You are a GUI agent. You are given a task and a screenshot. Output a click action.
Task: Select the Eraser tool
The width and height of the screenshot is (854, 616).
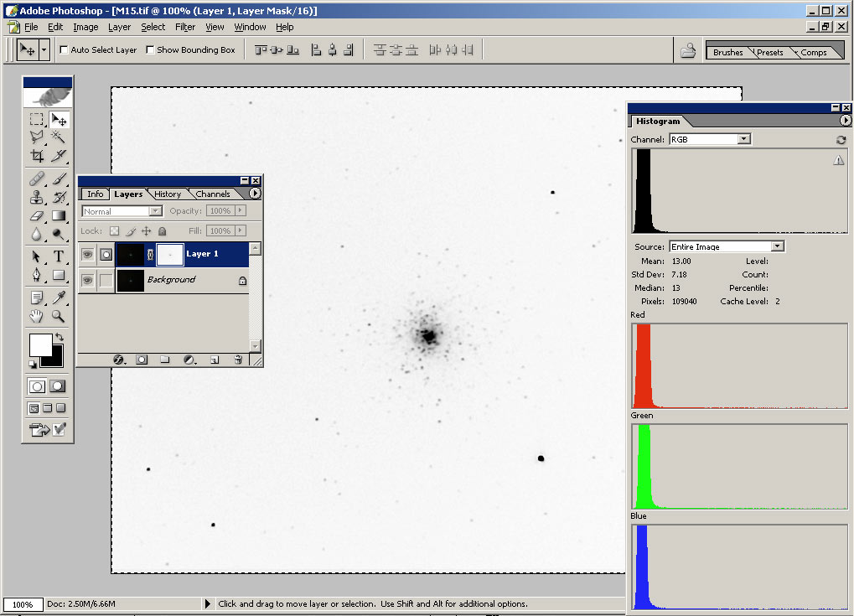point(37,215)
